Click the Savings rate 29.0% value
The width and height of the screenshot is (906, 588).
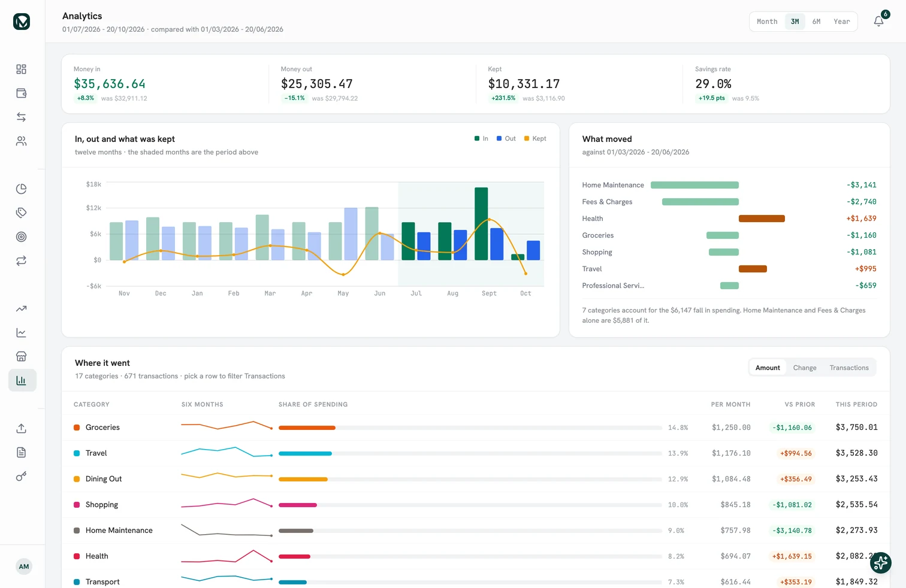click(713, 84)
